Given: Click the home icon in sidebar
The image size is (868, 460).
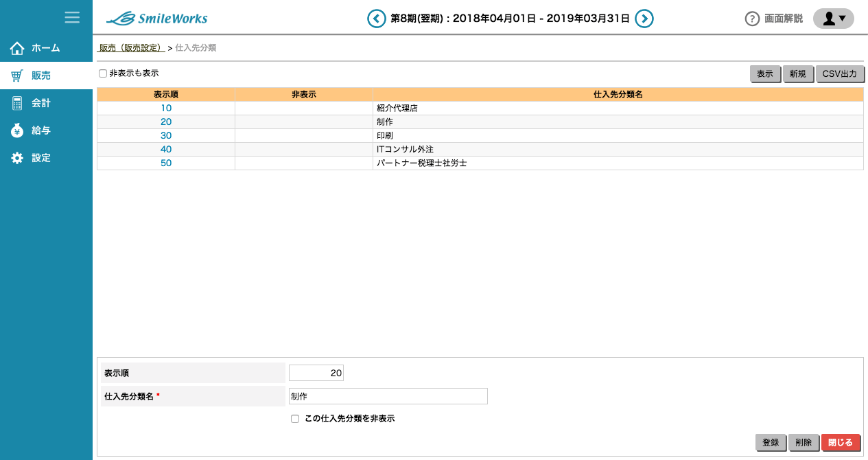Looking at the screenshot, I should (17, 48).
